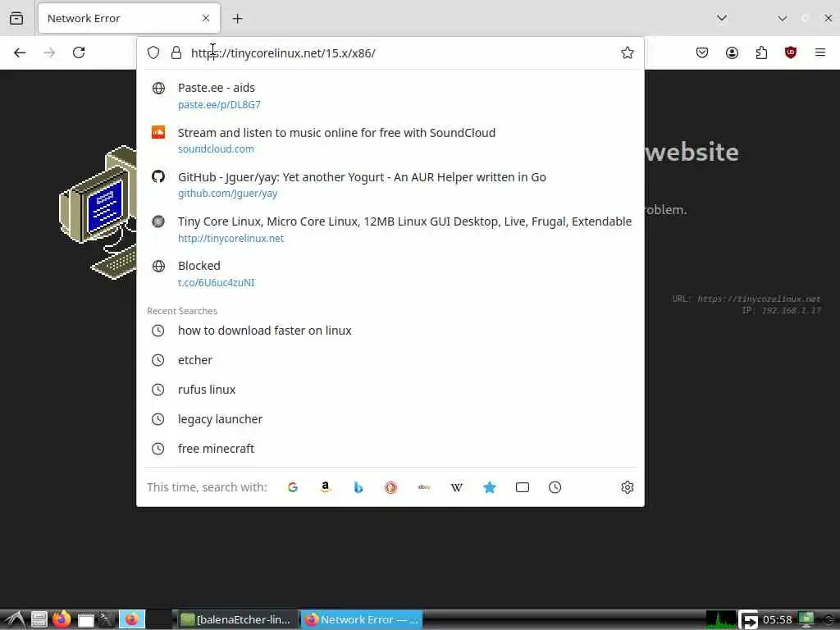Click the logout arrow tray icon

tap(749, 620)
